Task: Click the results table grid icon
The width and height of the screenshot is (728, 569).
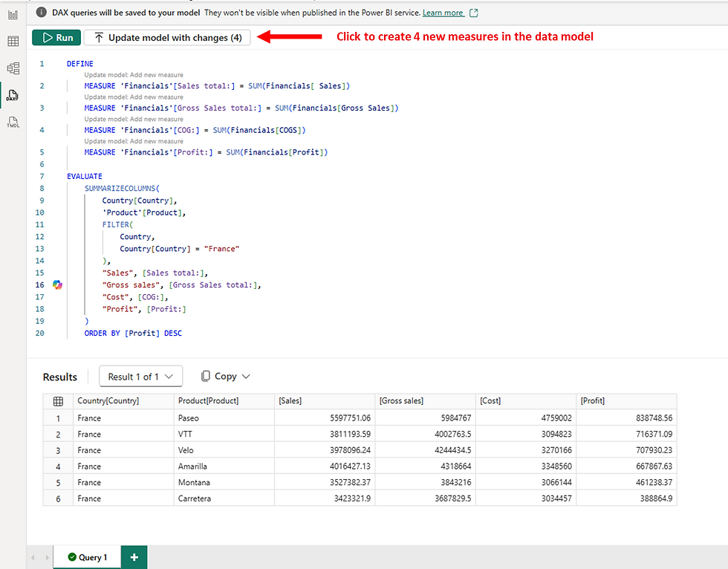Action: pyautogui.click(x=58, y=401)
